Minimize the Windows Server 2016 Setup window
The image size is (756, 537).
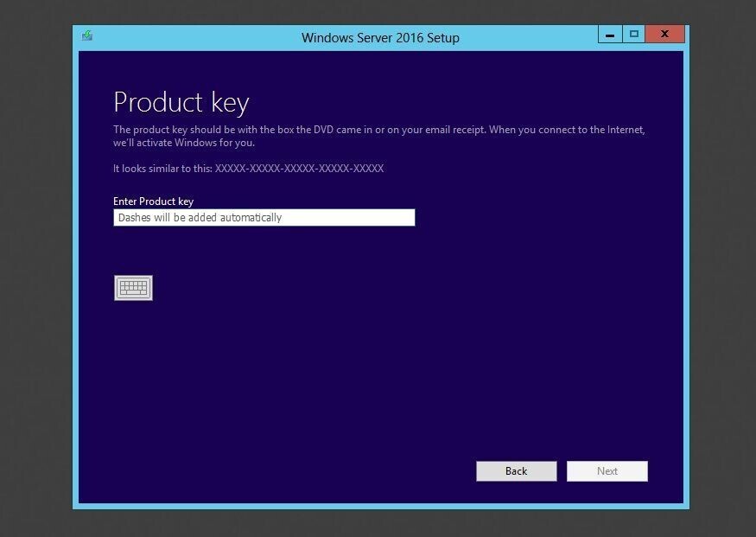(610, 35)
